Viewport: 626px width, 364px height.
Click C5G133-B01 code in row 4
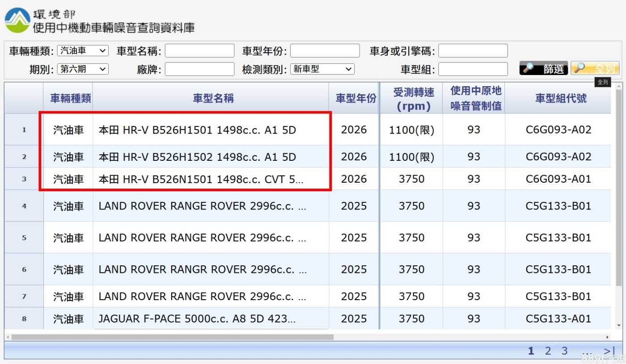coord(558,206)
